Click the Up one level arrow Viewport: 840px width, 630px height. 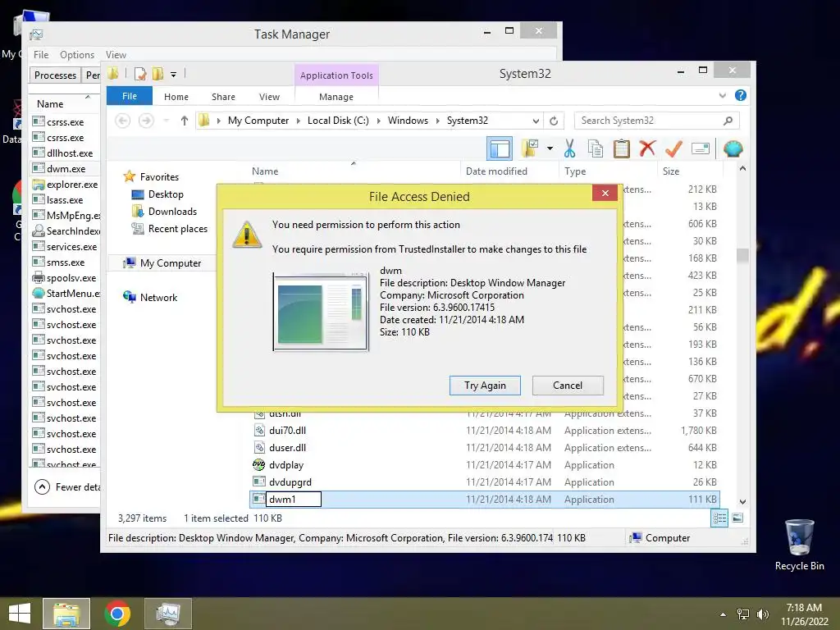[x=185, y=121]
